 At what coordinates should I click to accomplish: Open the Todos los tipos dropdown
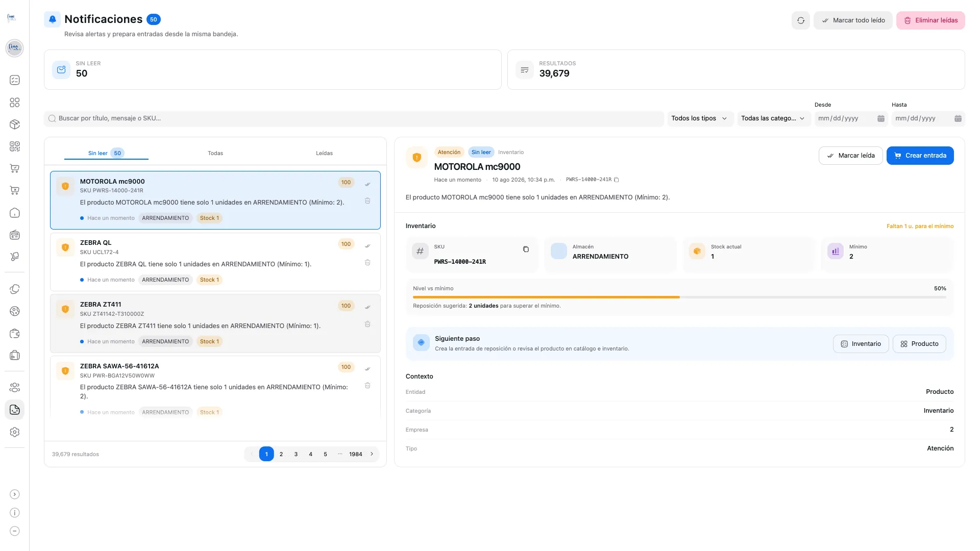pyautogui.click(x=700, y=118)
